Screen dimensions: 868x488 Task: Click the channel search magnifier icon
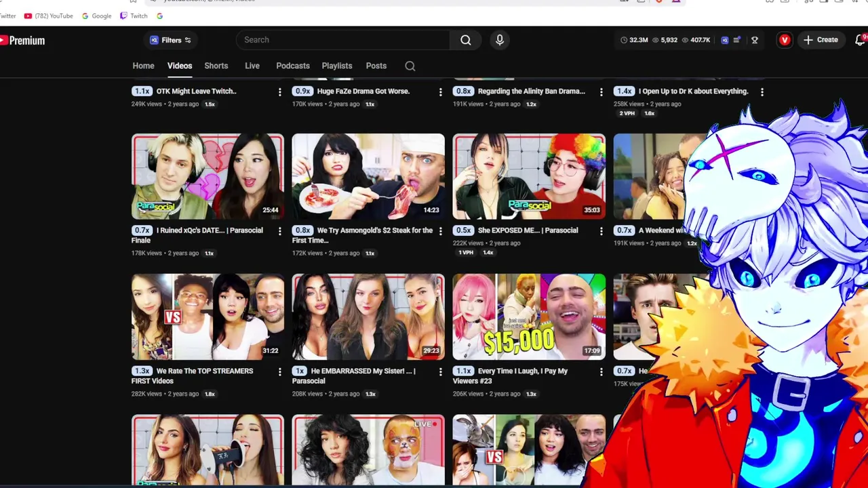tap(410, 66)
